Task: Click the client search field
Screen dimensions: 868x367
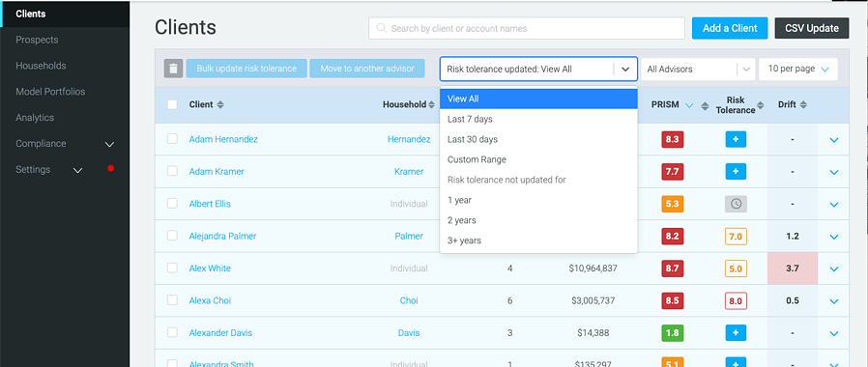Action: coord(527,28)
